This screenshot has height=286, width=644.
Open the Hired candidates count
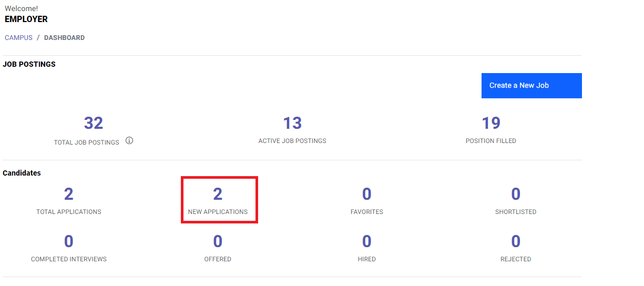[x=367, y=241]
